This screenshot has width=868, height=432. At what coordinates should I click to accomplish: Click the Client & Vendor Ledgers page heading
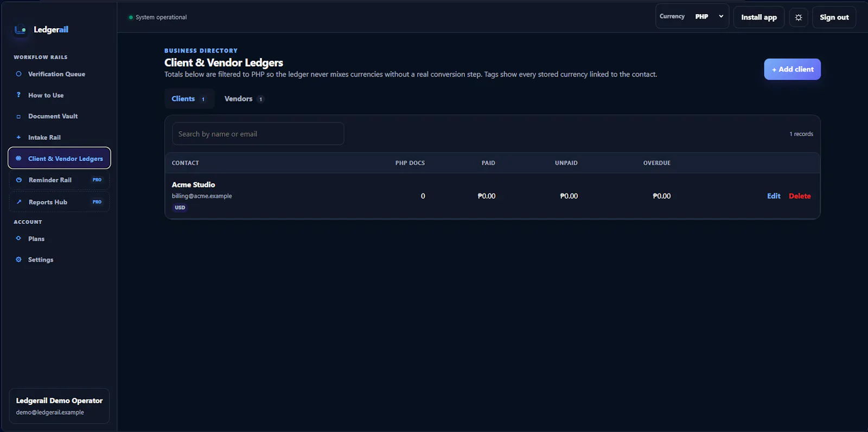[224, 63]
